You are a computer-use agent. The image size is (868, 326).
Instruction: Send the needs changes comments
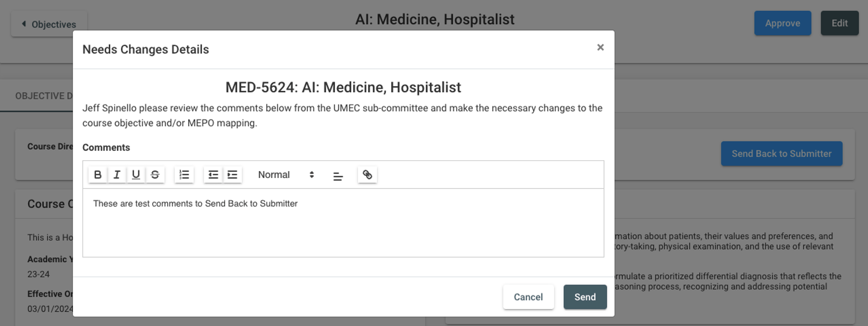click(x=585, y=297)
